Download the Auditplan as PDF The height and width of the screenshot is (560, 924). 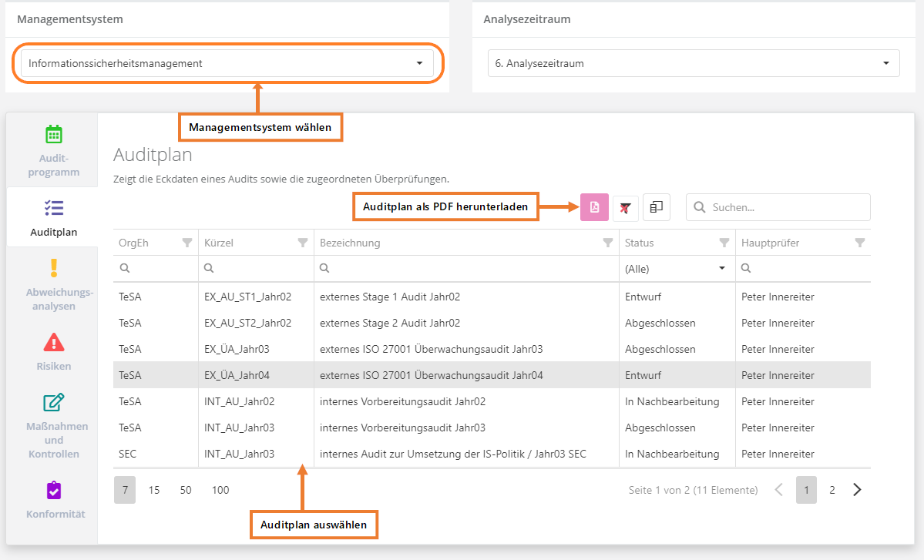[594, 207]
